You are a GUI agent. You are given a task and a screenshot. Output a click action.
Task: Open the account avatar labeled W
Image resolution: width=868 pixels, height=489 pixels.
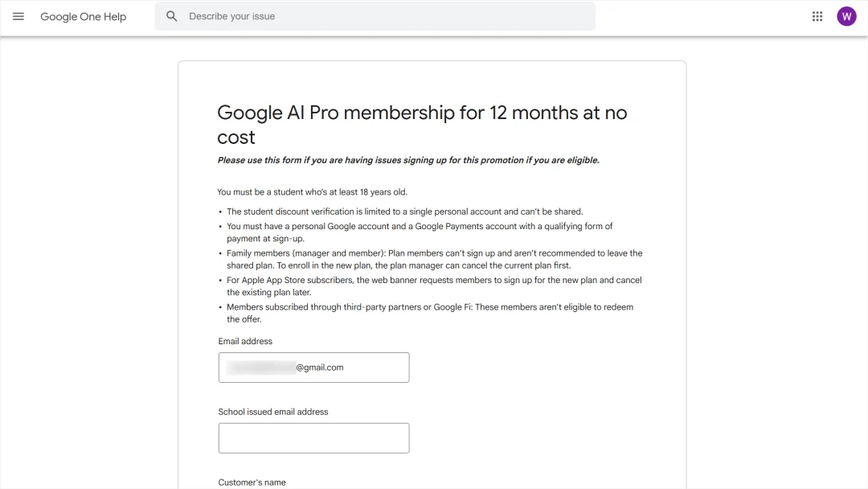click(846, 16)
